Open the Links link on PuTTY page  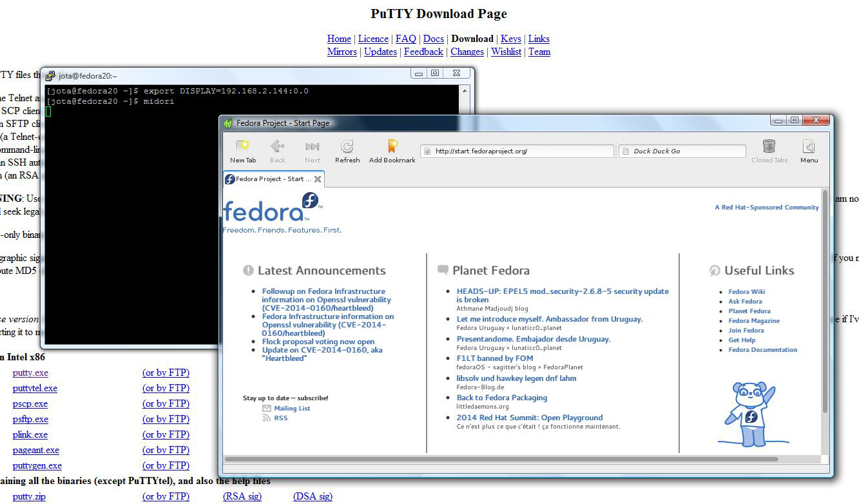[539, 39]
